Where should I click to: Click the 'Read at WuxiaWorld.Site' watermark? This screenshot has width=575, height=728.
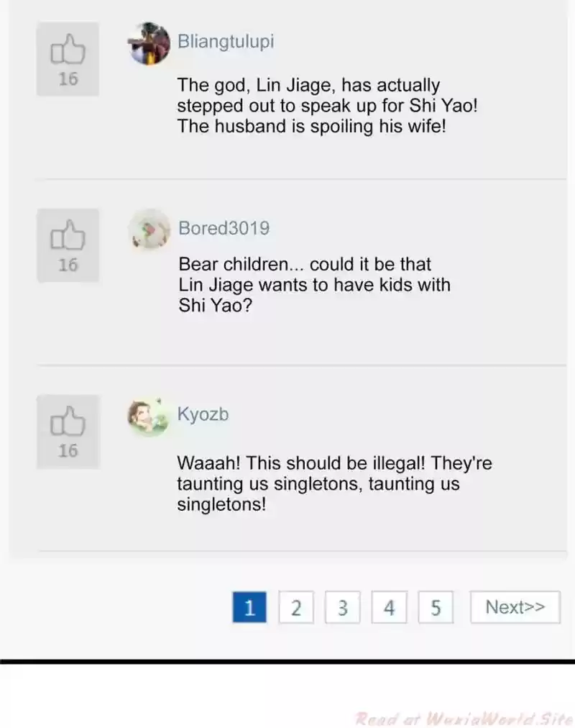[x=464, y=718]
